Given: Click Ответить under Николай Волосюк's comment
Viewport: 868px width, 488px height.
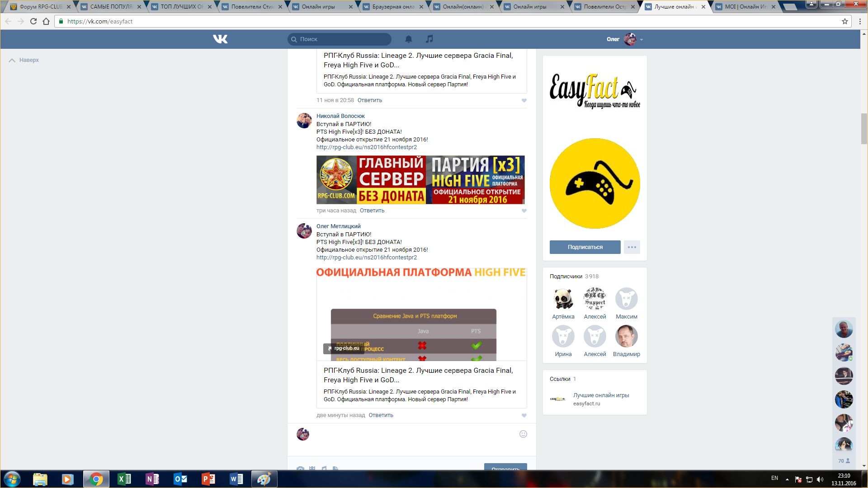Looking at the screenshot, I should [372, 211].
